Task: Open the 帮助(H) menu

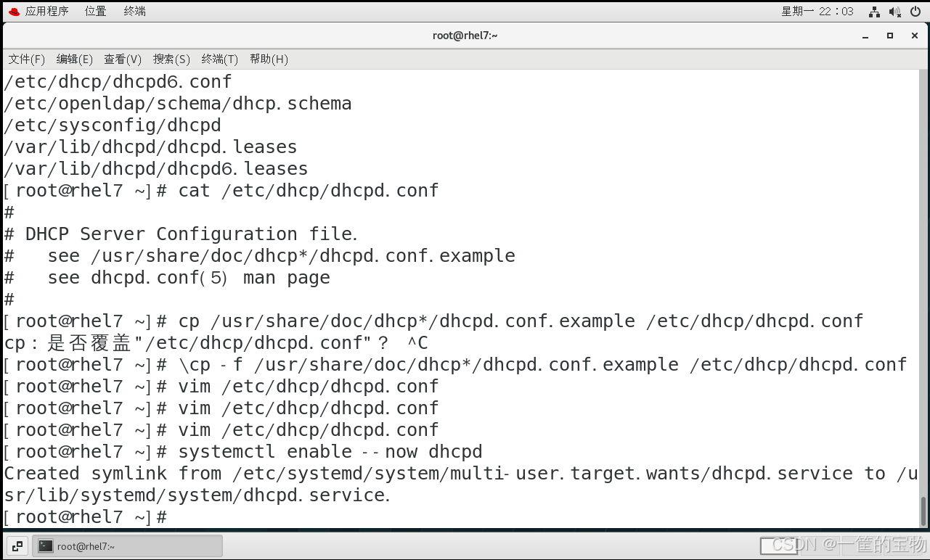Action: point(268,59)
